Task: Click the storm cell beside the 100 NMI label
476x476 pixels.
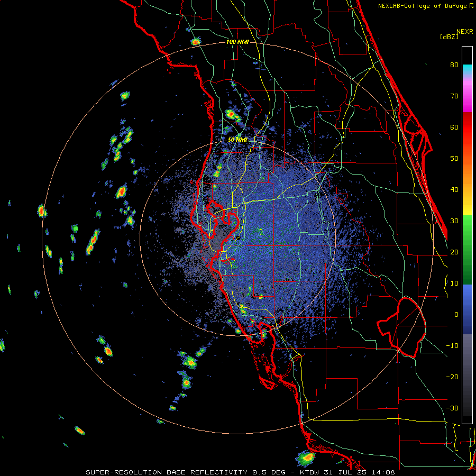Action: pyautogui.click(x=196, y=41)
